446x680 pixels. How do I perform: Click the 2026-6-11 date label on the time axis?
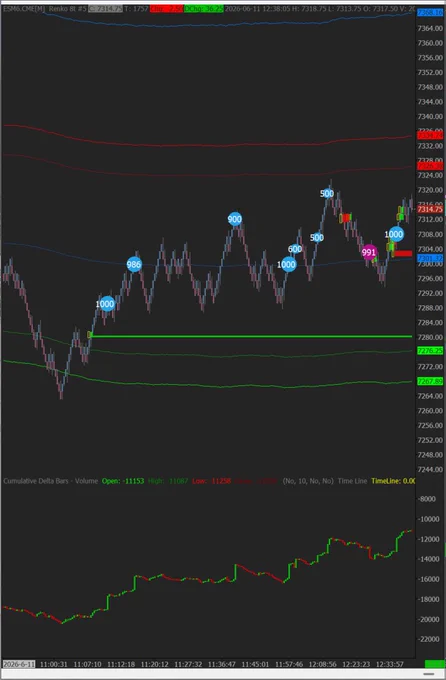(x=19, y=664)
